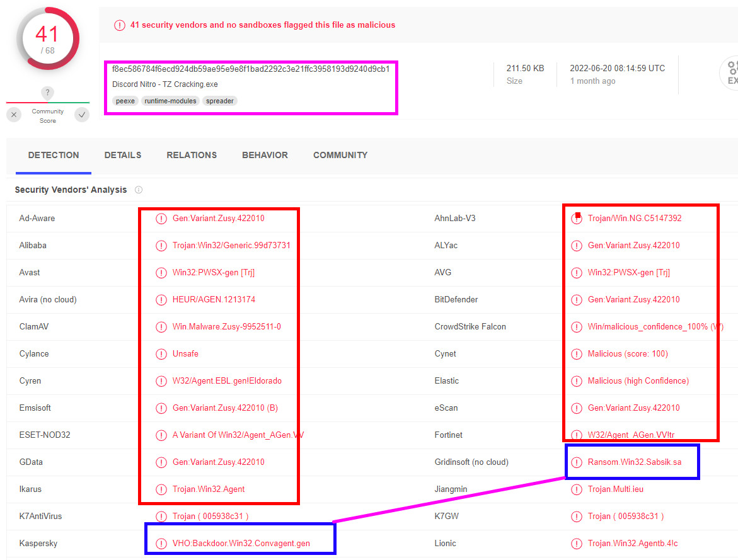
Task: Click alert icon for Elastic detection
Action: (x=576, y=380)
